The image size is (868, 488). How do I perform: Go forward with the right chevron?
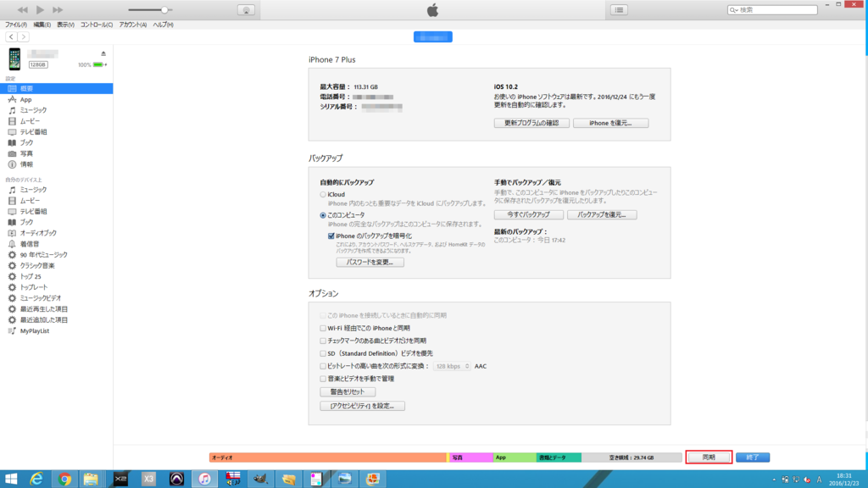(23, 36)
